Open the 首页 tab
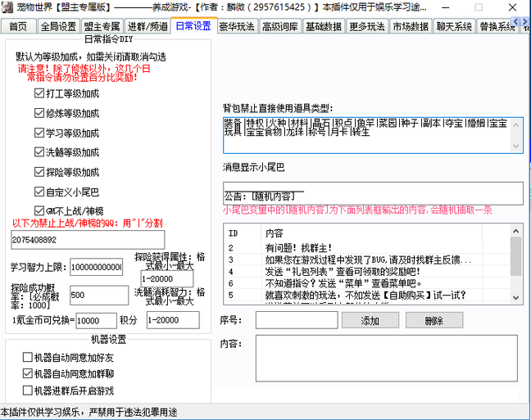Image resolution: width=531 pixels, height=420 pixels. (x=18, y=26)
